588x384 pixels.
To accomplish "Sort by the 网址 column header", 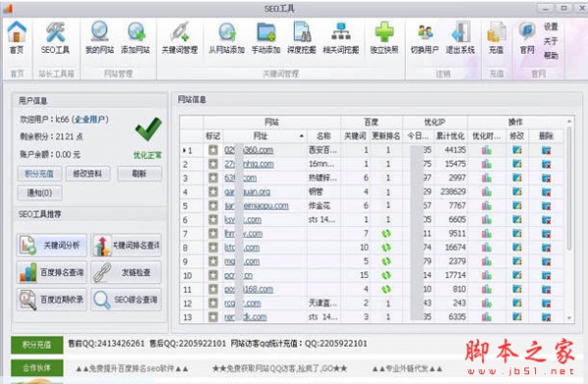I will [x=265, y=136].
